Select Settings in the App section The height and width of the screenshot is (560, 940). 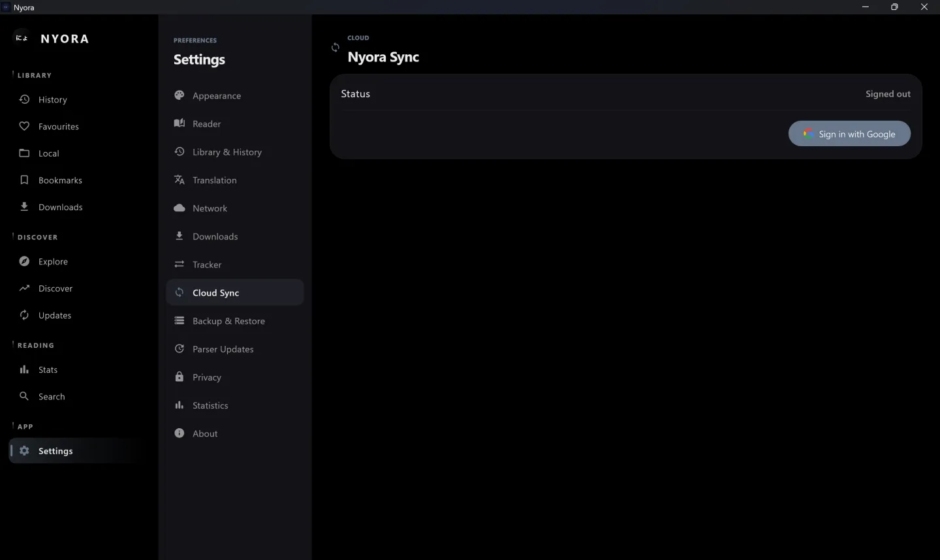click(x=78, y=450)
